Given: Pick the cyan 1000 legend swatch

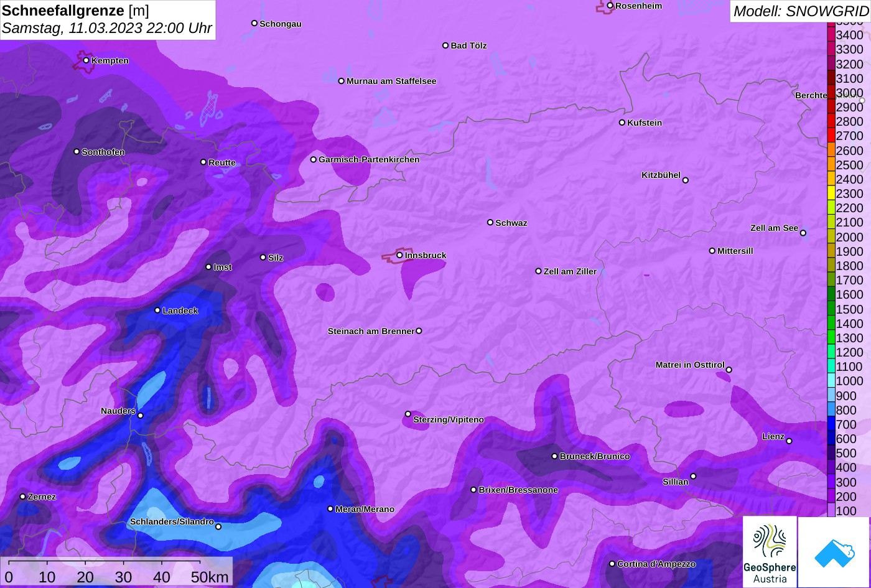Looking at the screenshot, I should pyautogui.click(x=831, y=381).
